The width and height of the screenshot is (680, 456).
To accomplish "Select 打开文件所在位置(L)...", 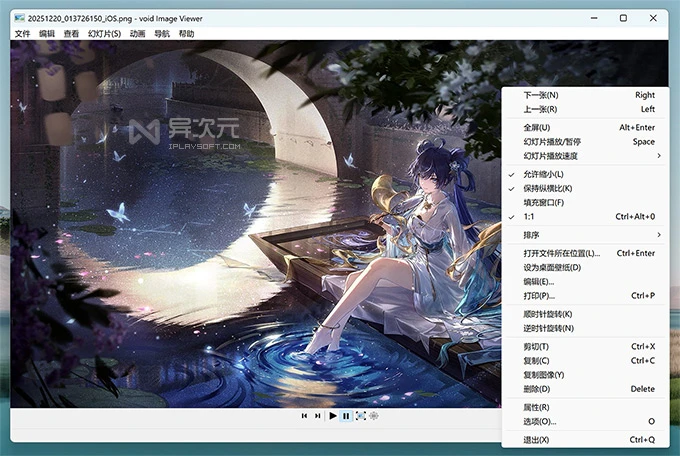I will pyautogui.click(x=585, y=253).
